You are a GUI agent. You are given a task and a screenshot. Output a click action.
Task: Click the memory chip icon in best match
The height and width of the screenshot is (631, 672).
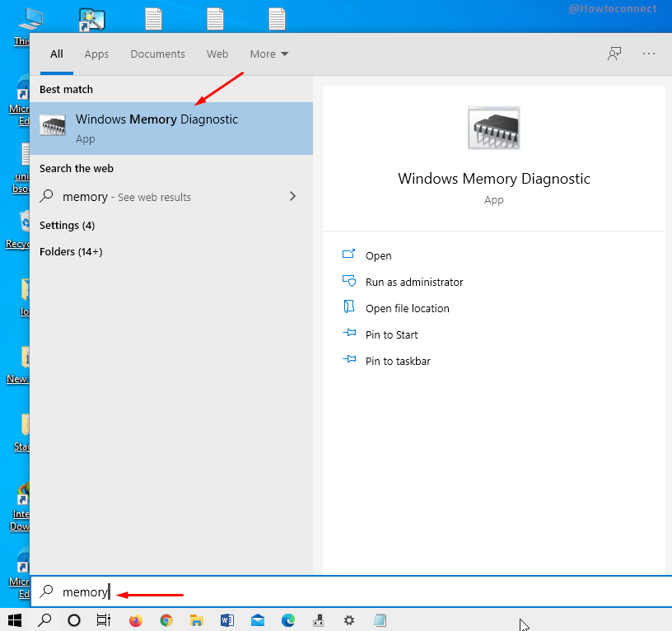tap(52, 124)
